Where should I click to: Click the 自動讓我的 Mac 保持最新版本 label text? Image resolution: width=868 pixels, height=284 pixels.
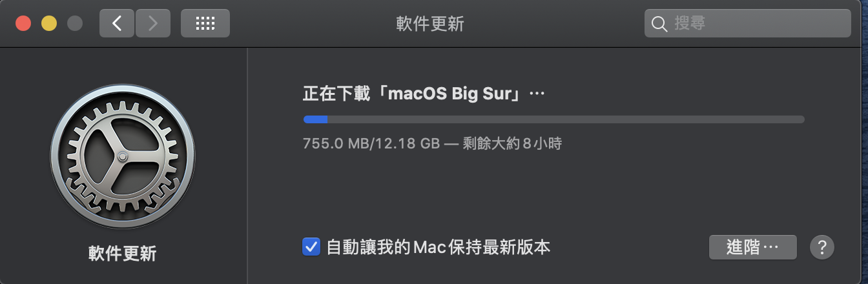pos(439,247)
